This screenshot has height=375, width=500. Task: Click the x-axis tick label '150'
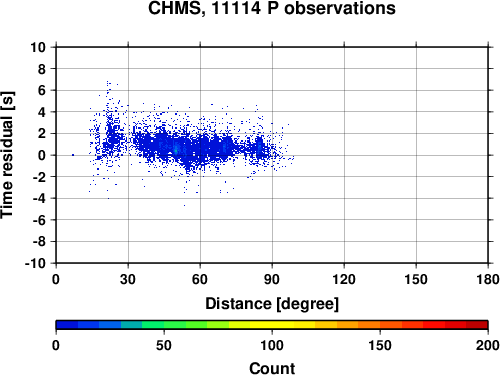416,279
